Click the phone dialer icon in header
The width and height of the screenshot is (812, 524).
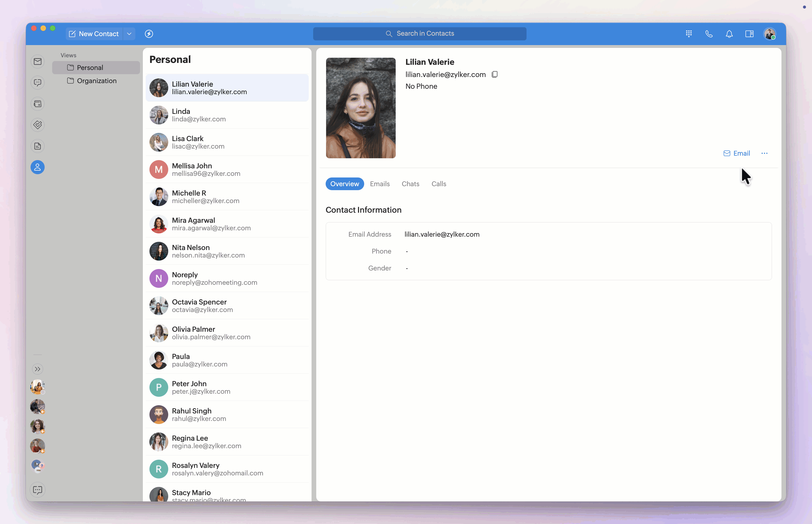coord(709,34)
